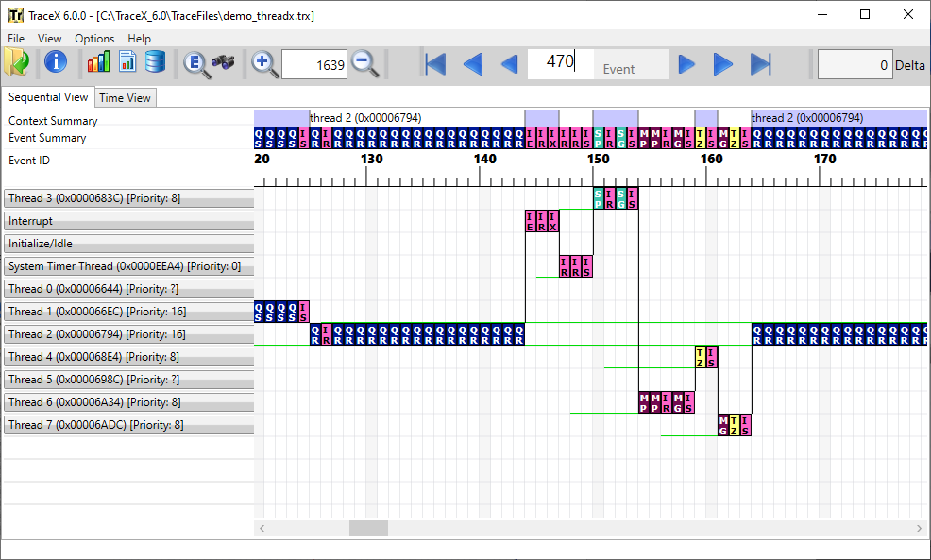Open the thread statistics report
Screen dimensions: 931x560
click(126, 63)
